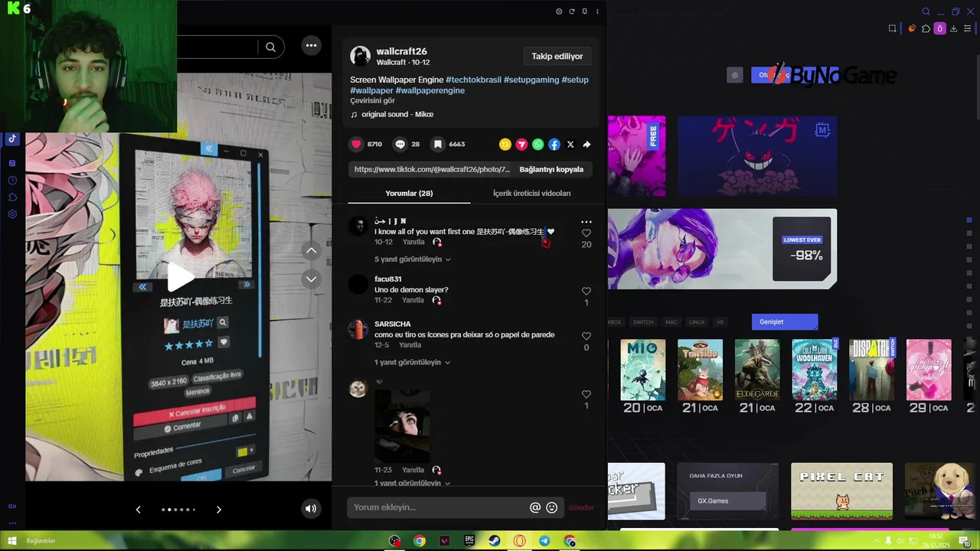Open Telegram from the taskbar
The height and width of the screenshot is (551, 980).
click(544, 541)
